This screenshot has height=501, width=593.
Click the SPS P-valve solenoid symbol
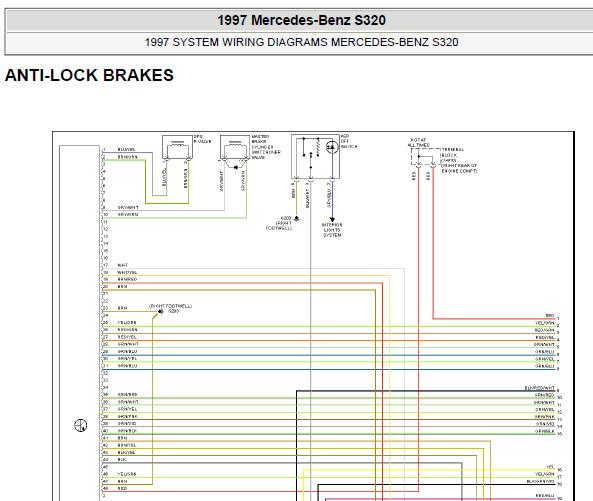[177, 147]
